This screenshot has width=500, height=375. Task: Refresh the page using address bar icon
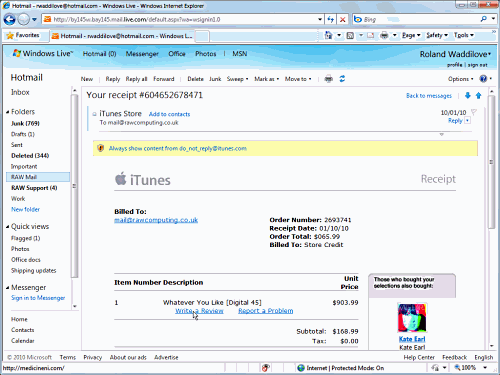click(x=330, y=19)
